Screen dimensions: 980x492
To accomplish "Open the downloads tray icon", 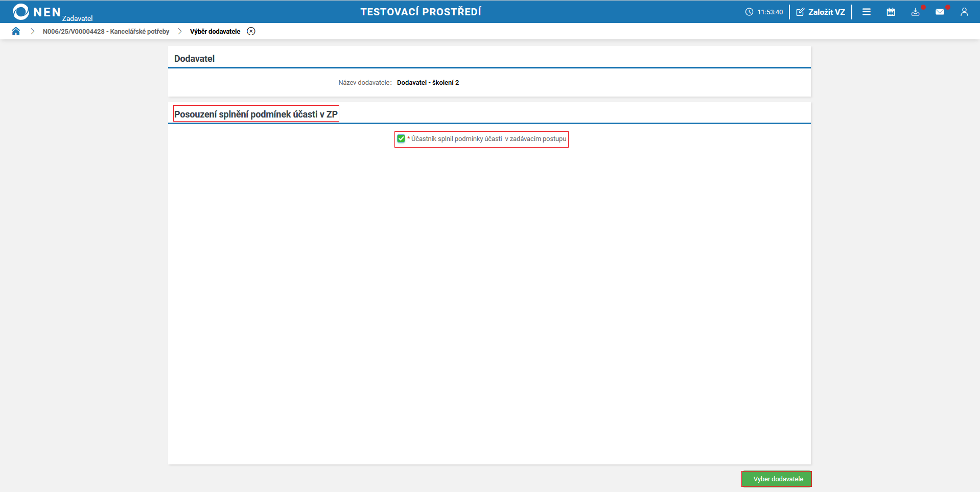I will tap(915, 12).
